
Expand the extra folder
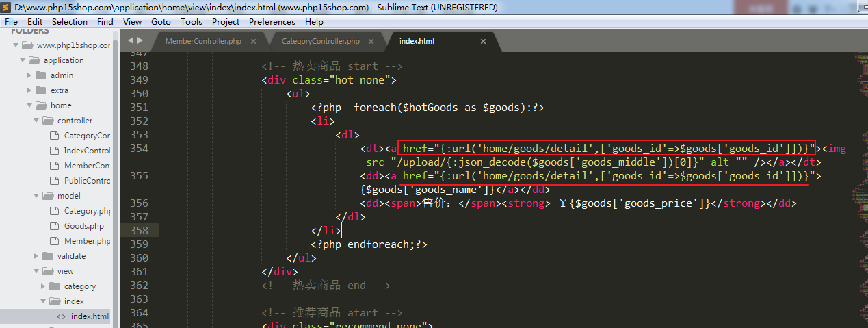coord(29,90)
